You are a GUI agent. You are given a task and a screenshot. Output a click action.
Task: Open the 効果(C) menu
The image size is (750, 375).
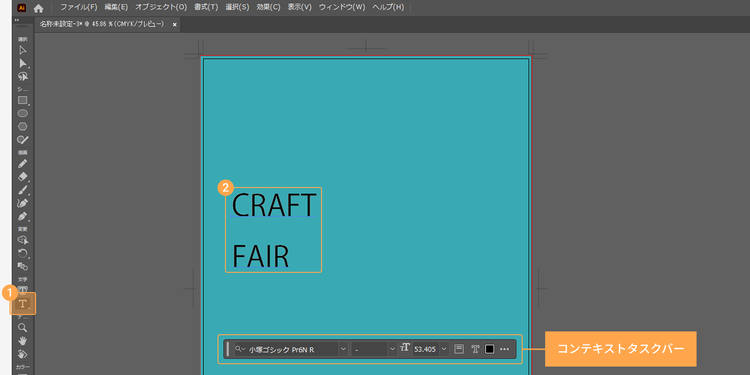(268, 8)
